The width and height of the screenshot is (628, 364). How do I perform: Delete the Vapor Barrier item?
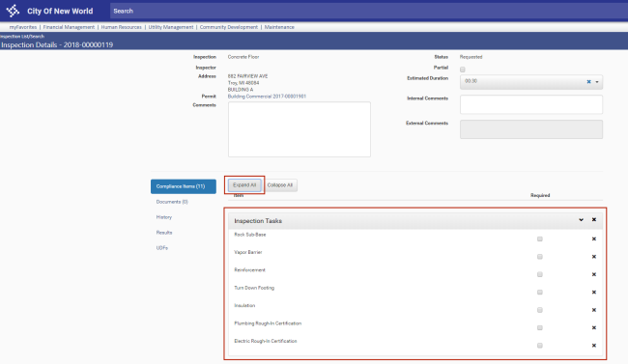tap(594, 257)
